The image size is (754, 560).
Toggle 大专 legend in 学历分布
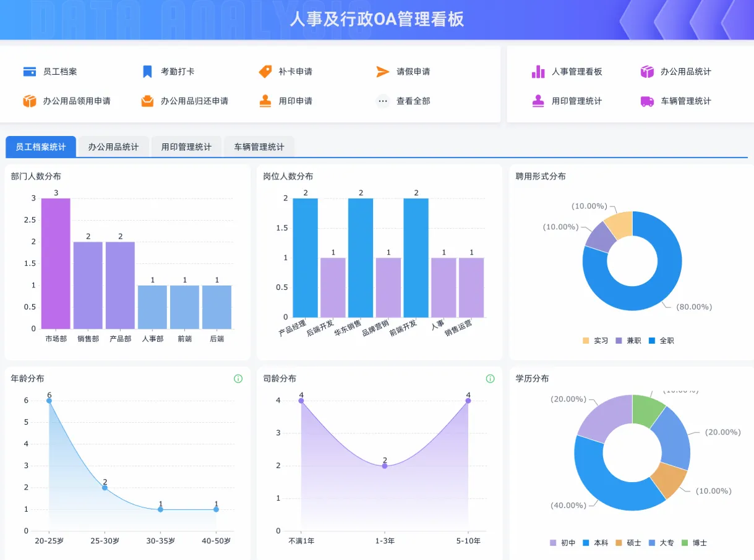(661, 543)
